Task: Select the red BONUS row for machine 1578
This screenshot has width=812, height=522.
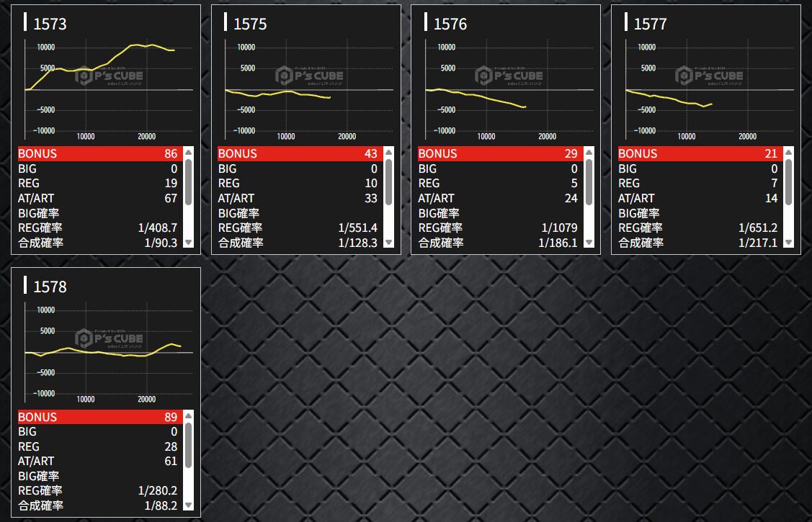Action: pos(98,417)
